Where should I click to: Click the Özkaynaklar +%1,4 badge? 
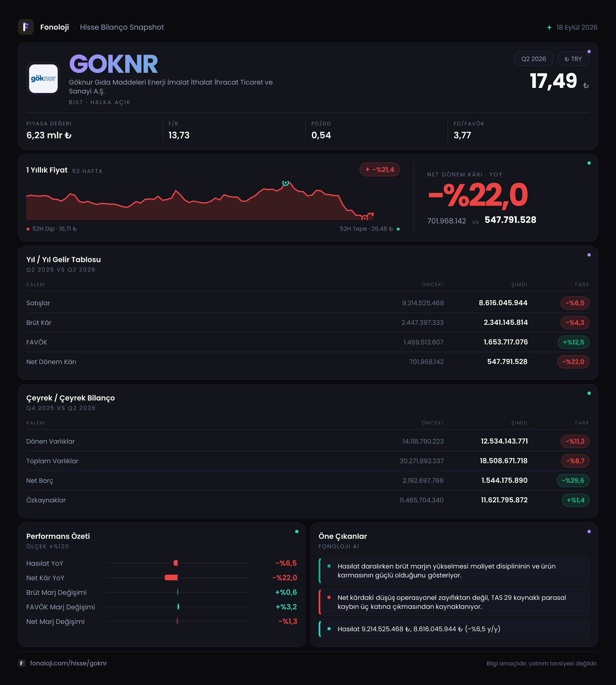(575, 500)
